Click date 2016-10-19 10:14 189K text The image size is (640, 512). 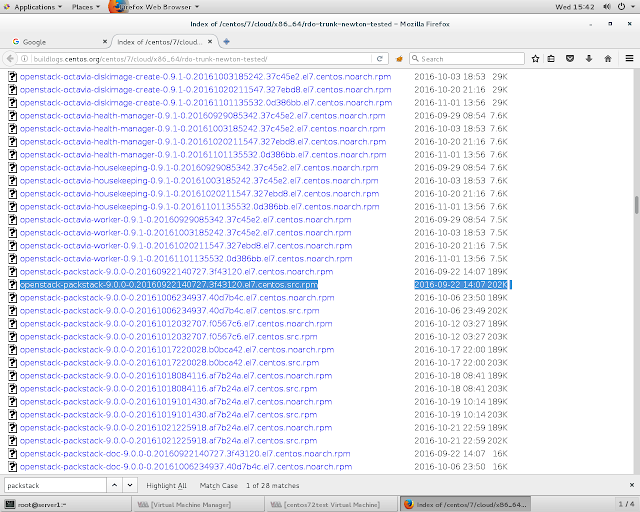[x=461, y=402]
